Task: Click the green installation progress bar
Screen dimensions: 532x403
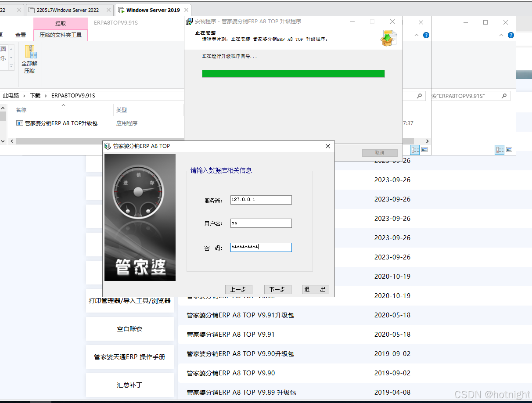Action: [x=293, y=73]
